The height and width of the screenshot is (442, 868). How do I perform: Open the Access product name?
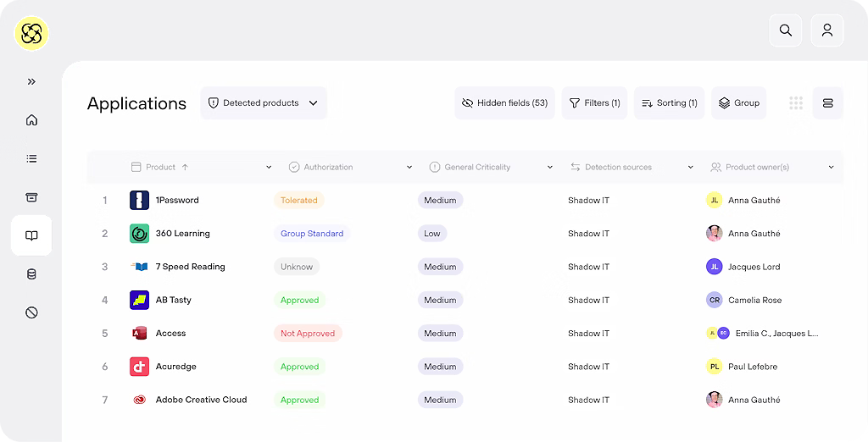(170, 333)
